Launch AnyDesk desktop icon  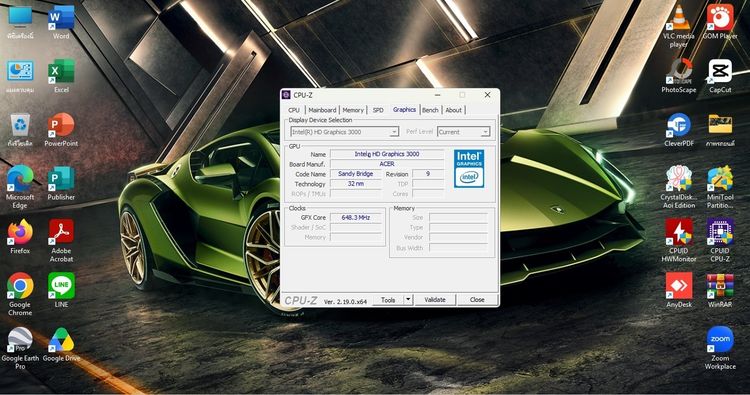click(679, 290)
